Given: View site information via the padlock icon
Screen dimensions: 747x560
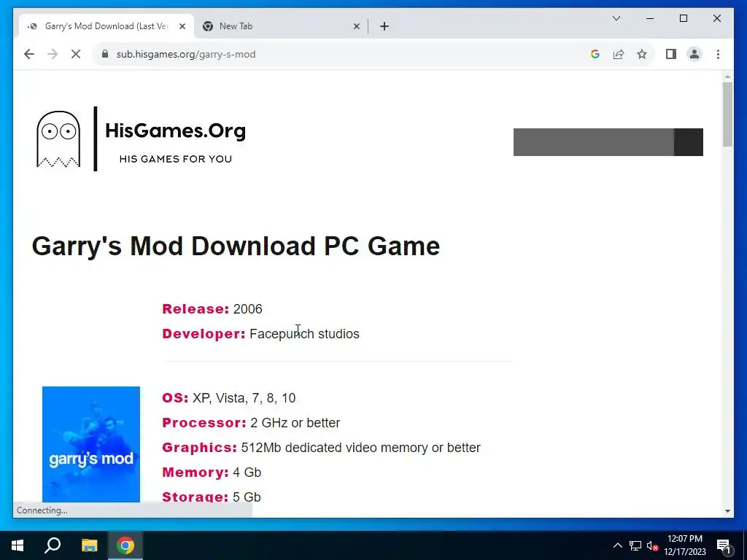Looking at the screenshot, I should [x=105, y=54].
